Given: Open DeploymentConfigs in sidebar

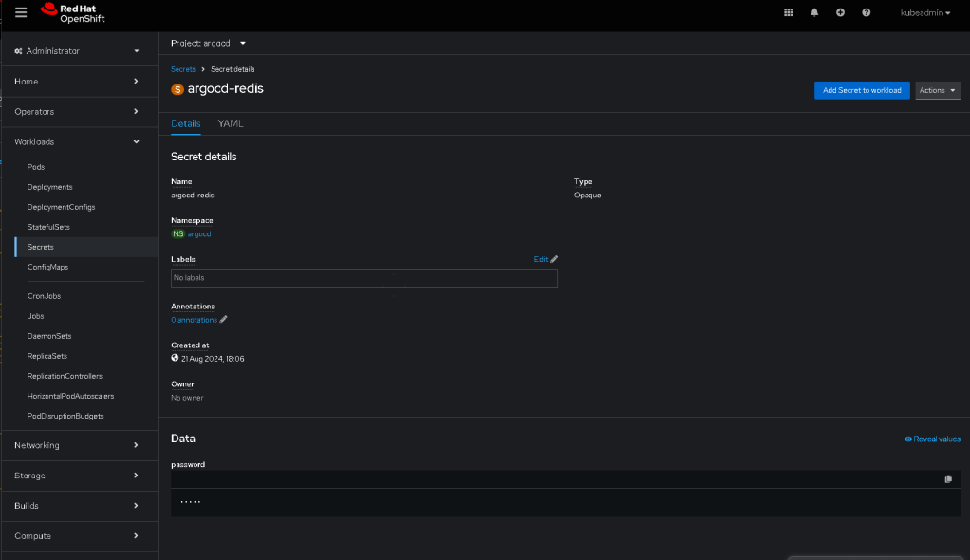Looking at the screenshot, I should pyautogui.click(x=62, y=207).
